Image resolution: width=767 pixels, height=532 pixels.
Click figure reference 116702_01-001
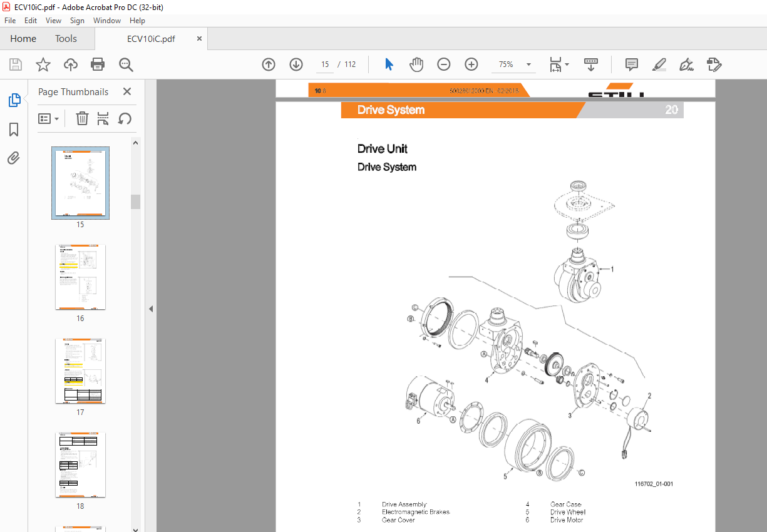654,484
